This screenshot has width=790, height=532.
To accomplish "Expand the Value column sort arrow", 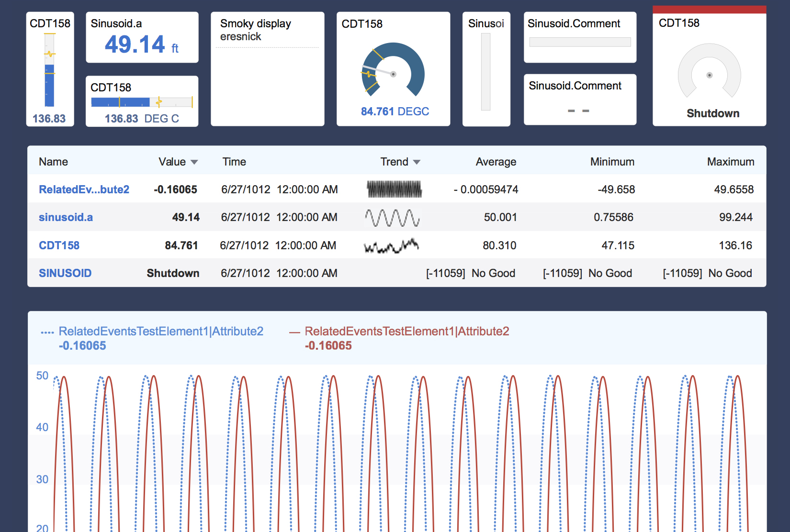I will [194, 162].
